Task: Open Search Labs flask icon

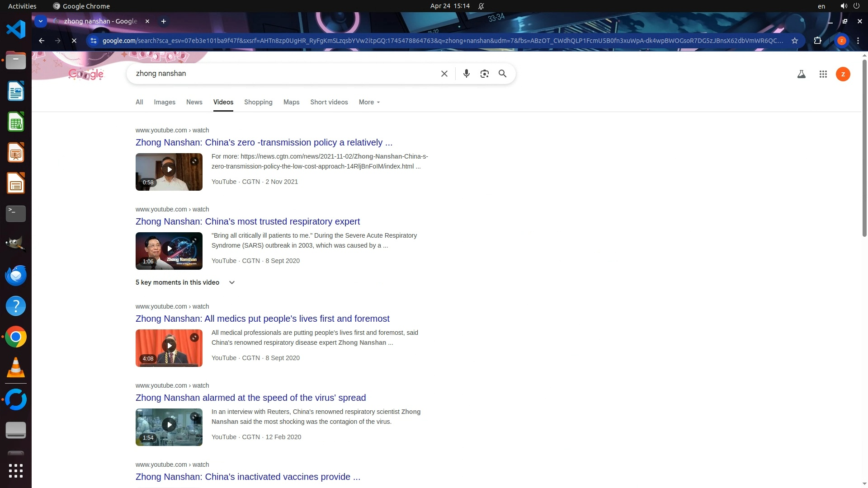Action: point(801,74)
